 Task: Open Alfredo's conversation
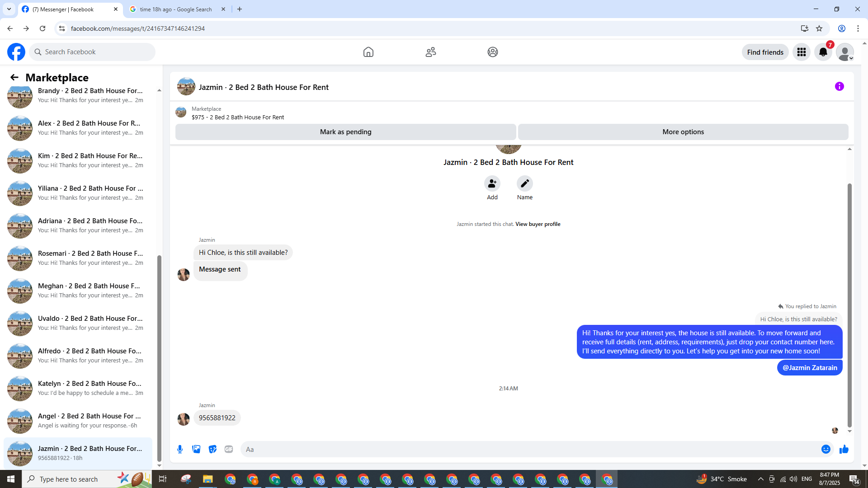click(78, 356)
